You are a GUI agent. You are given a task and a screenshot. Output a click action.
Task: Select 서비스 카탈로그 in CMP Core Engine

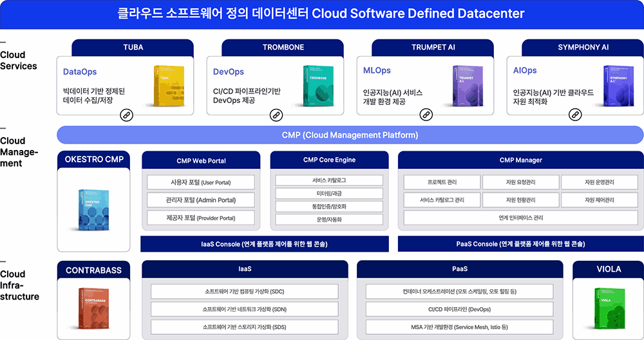[x=329, y=180]
